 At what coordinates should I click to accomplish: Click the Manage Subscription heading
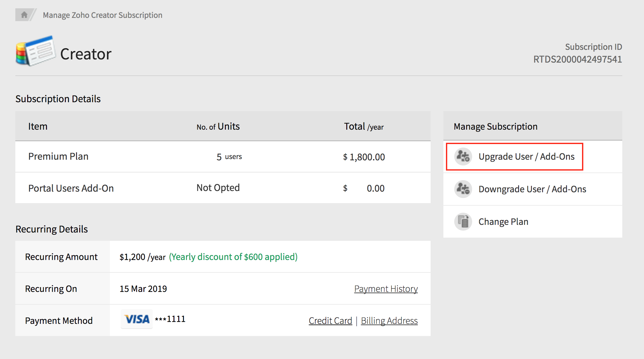[495, 126]
